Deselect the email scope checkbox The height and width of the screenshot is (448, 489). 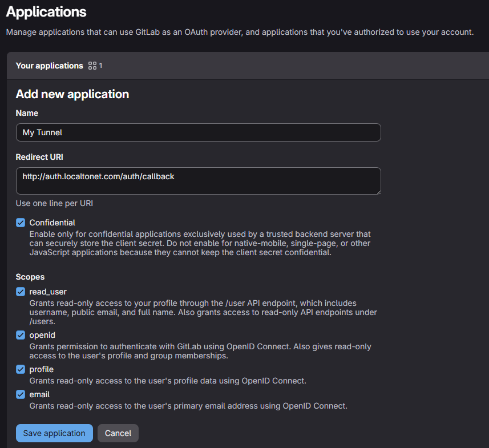pos(21,394)
